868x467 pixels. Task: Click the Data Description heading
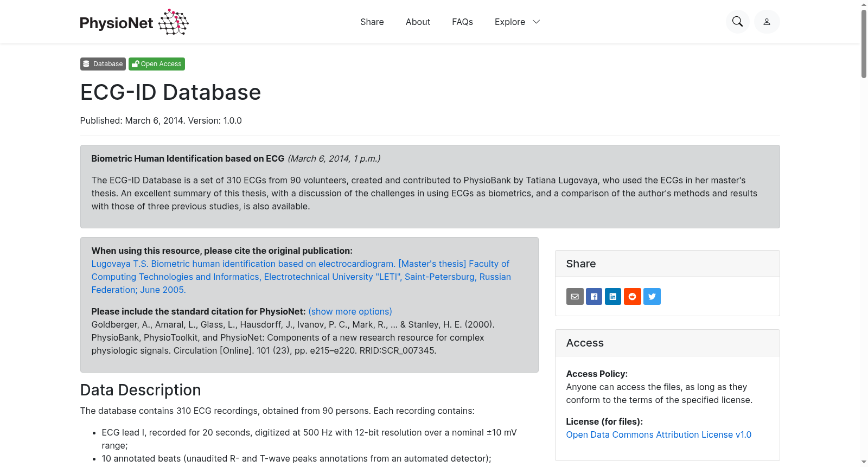pos(141,390)
